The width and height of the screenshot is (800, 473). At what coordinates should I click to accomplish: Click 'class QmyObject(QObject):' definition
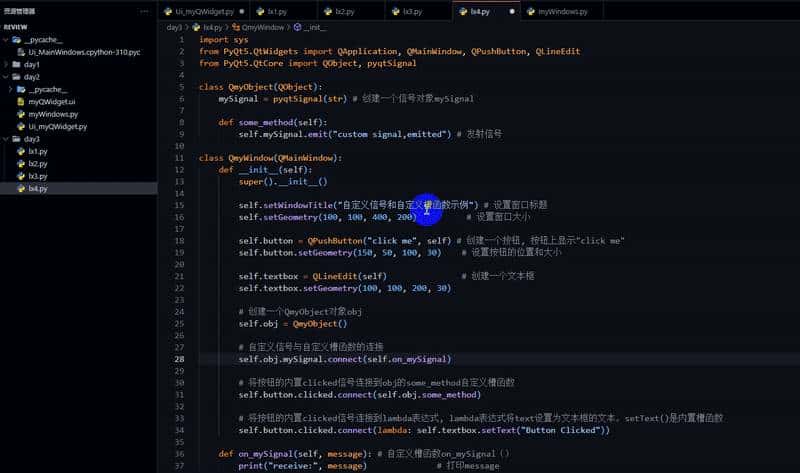click(260, 87)
